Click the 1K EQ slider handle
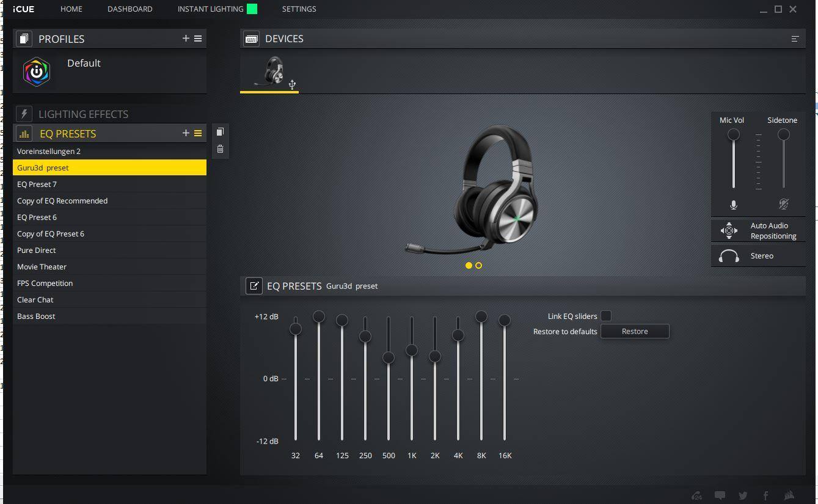The image size is (818, 504). (x=412, y=350)
